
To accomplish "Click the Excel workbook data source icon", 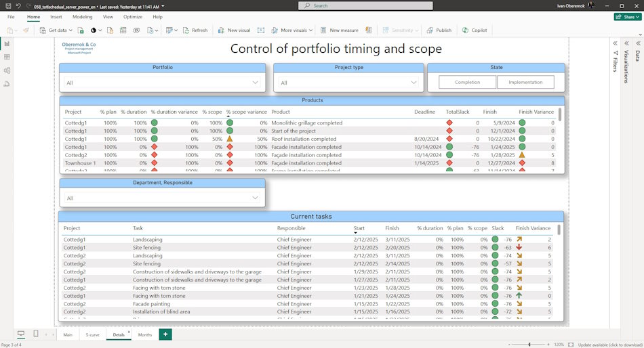I will click(81, 30).
